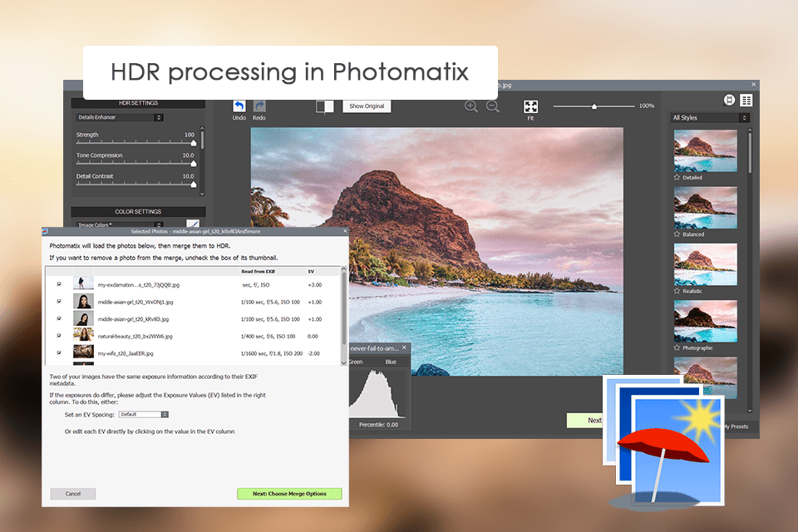Image resolution: width=798 pixels, height=532 pixels.
Task: Open the Image Colors dropdown
Action: point(120,224)
